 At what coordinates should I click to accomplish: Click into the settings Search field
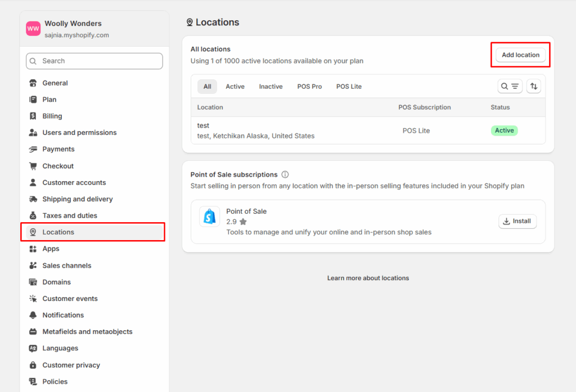pos(94,61)
